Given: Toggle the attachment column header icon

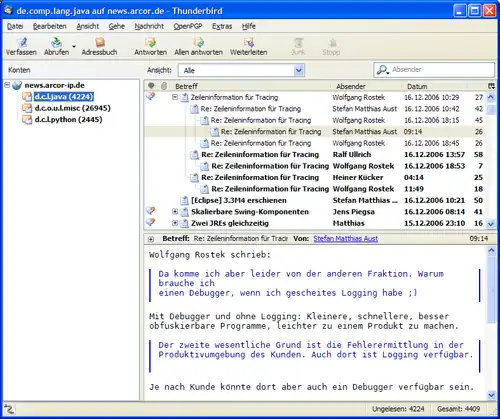Looking at the screenshot, I should coord(164,86).
